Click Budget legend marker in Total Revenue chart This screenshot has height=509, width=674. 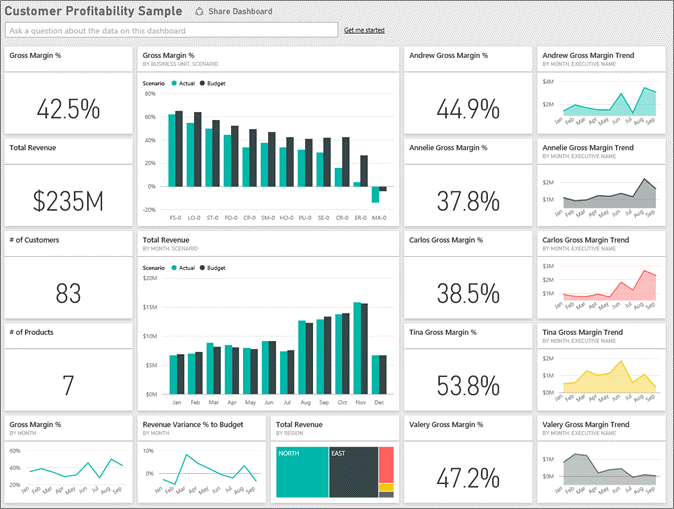[x=203, y=268]
